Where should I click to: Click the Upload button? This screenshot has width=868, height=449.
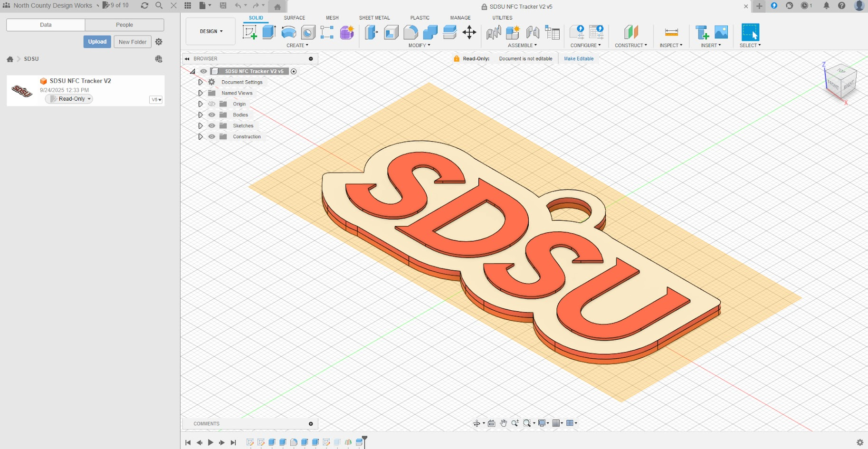(97, 42)
